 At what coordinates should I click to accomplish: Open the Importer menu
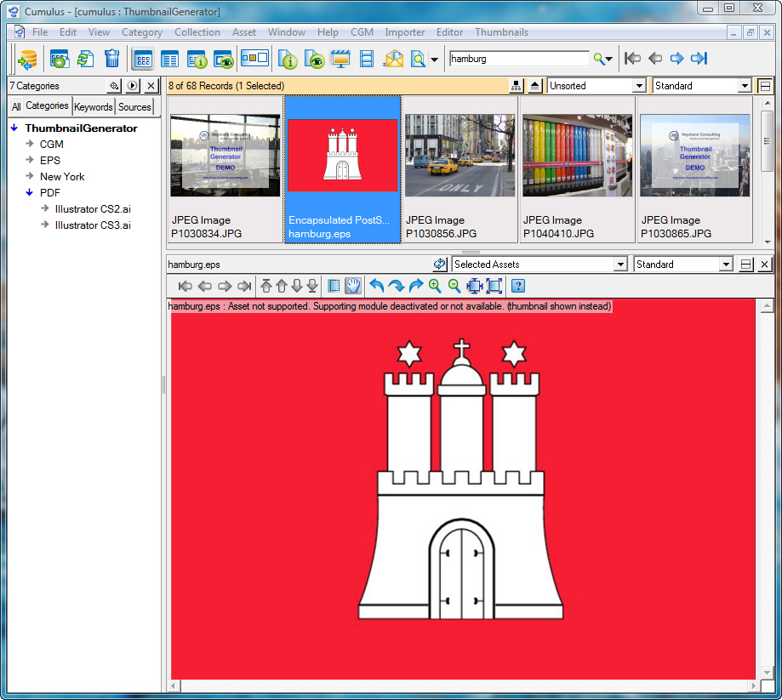click(x=404, y=32)
